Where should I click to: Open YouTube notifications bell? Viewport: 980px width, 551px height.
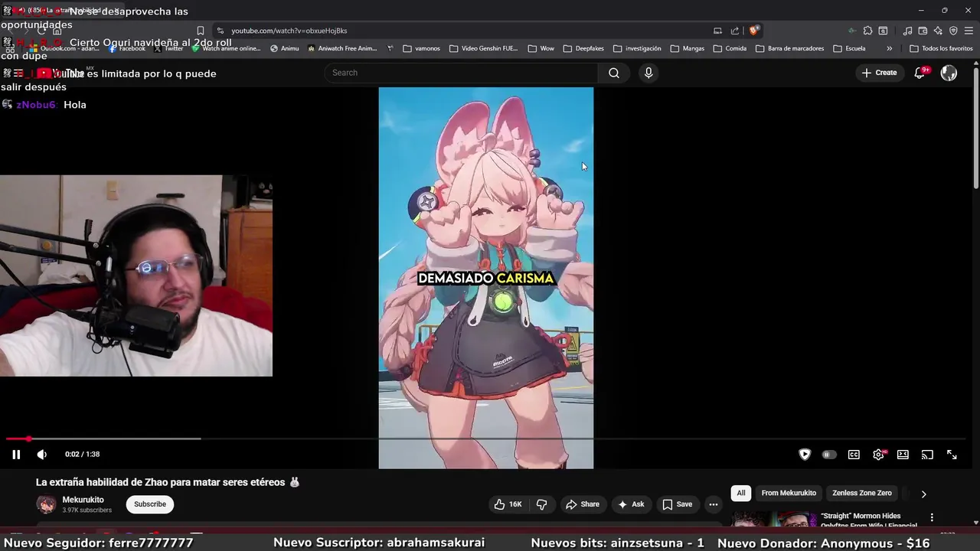coord(920,73)
